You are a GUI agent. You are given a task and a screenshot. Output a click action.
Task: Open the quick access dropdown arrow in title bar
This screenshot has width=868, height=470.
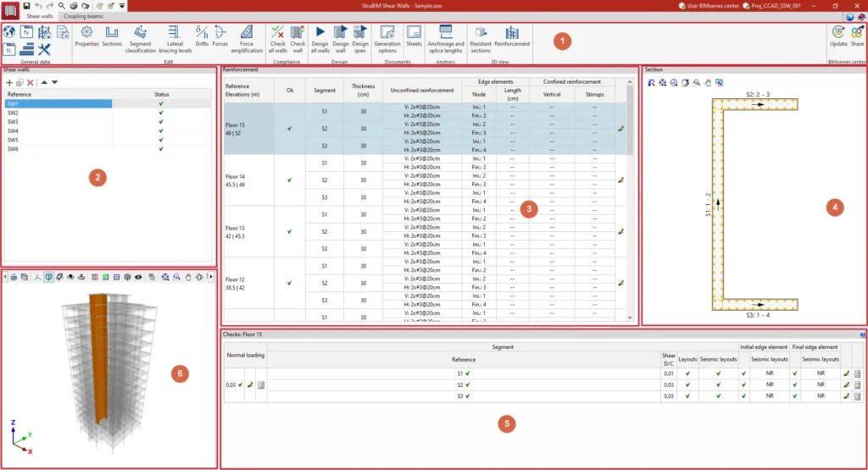[122, 6]
